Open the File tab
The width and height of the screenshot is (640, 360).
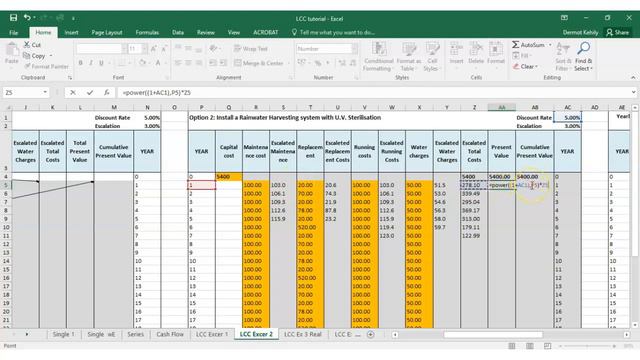13,32
